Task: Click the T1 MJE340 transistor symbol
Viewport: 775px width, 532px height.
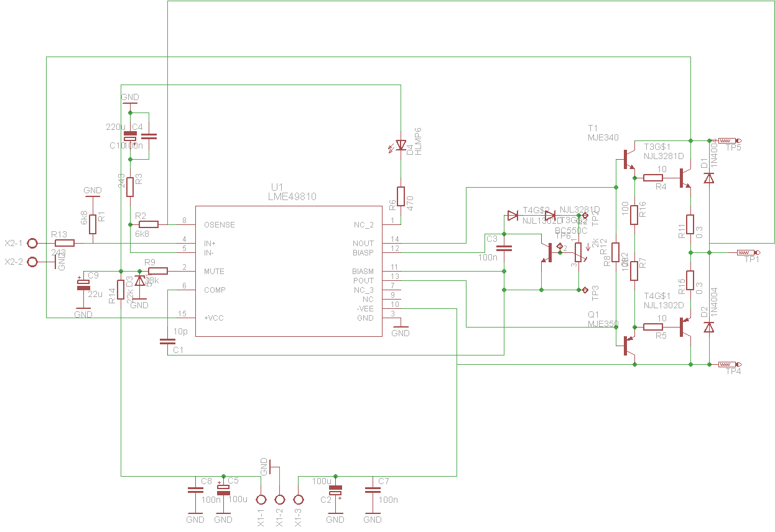Action: tap(628, 159)
